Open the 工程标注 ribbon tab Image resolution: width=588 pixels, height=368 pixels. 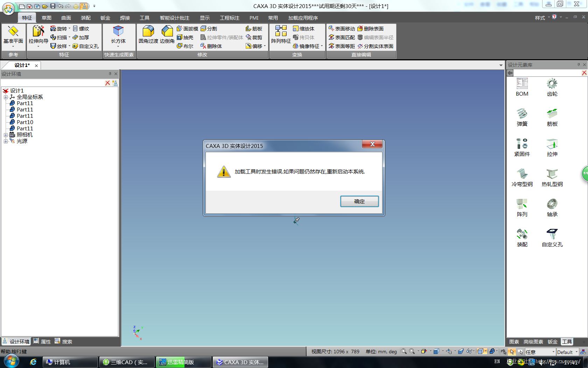pos(230,18)
